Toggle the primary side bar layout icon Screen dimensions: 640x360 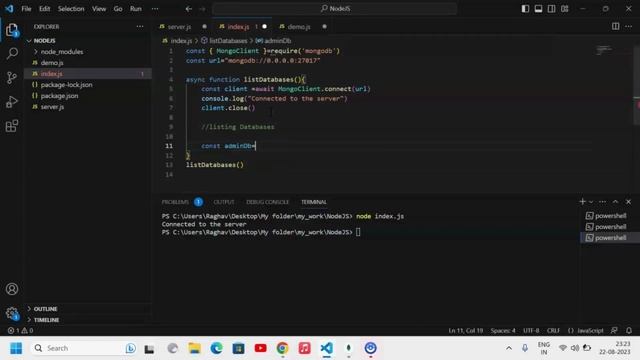[x=525, y=9]
